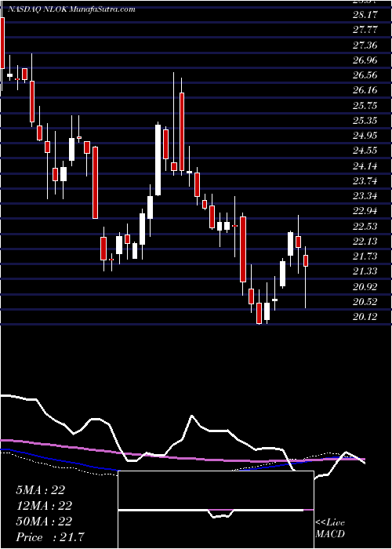
Task: Click the tallest red candlestick near 26.16 peak
Action: pyautogui.click(x=182, y=132)
